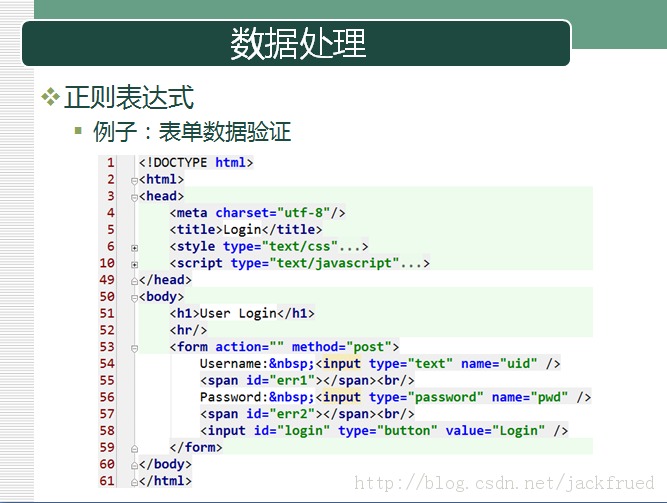667x503 pixels.
Task: Click the meta charset="utf-8" line
Action: 257,213
